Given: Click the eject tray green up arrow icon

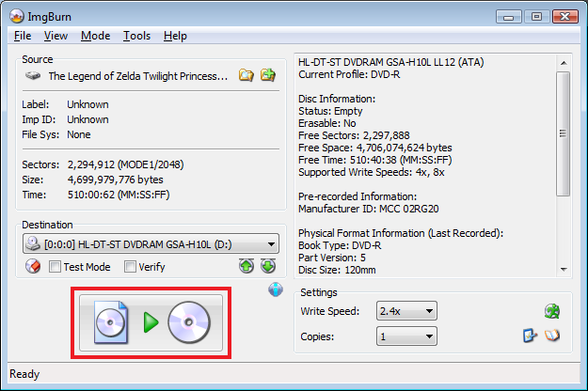Looking at the screenshot, I should point(246,266).
